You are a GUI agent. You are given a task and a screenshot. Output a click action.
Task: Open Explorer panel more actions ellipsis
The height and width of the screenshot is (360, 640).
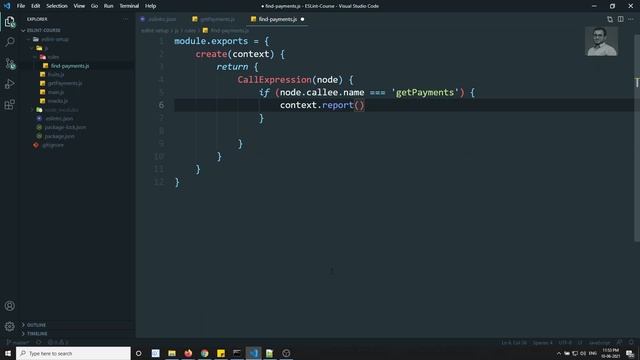125,19
